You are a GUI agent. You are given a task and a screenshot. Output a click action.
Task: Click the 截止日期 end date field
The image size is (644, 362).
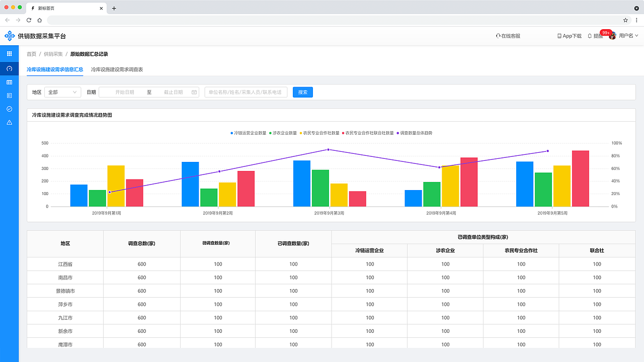pyautogui.click(x=173, y=93)
